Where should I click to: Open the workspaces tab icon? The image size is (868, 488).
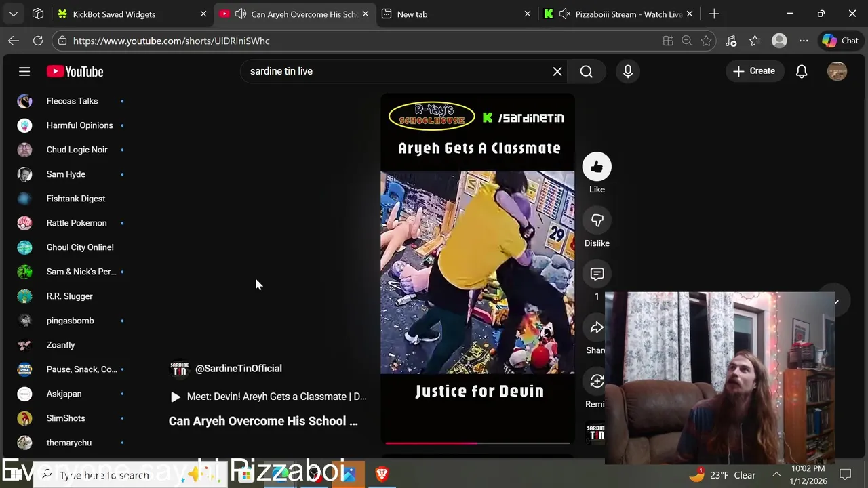click(38, 14)
